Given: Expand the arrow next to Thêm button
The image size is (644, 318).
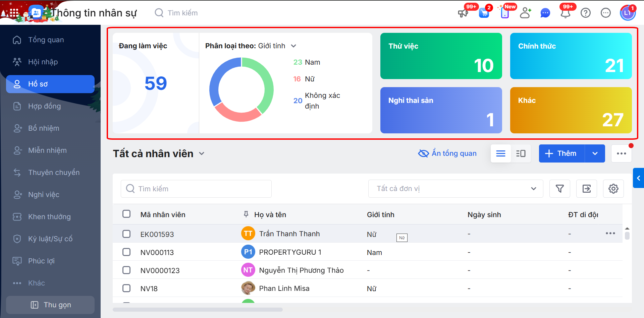Looking at the screenshot, I should pyautogui.click(x=595, y=153).
